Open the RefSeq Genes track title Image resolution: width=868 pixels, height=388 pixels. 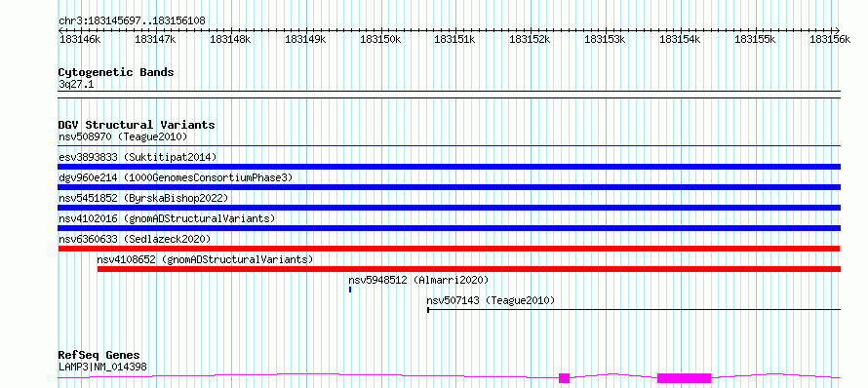99,356
